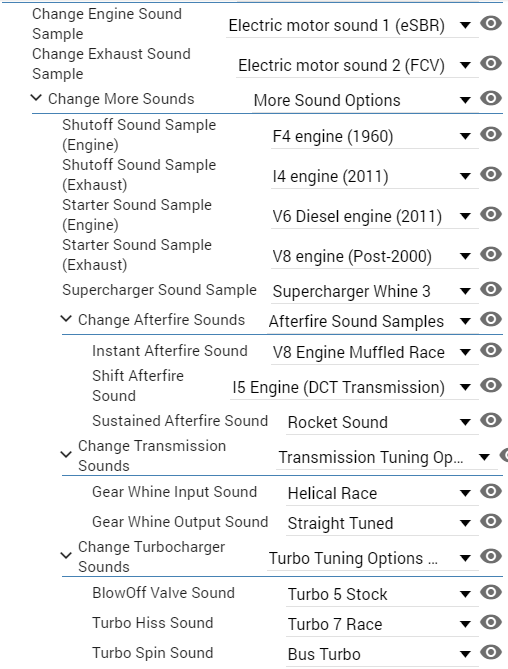Open the Electric motor sound 1 (eSBR) dropdown

(x=352, y=26)
